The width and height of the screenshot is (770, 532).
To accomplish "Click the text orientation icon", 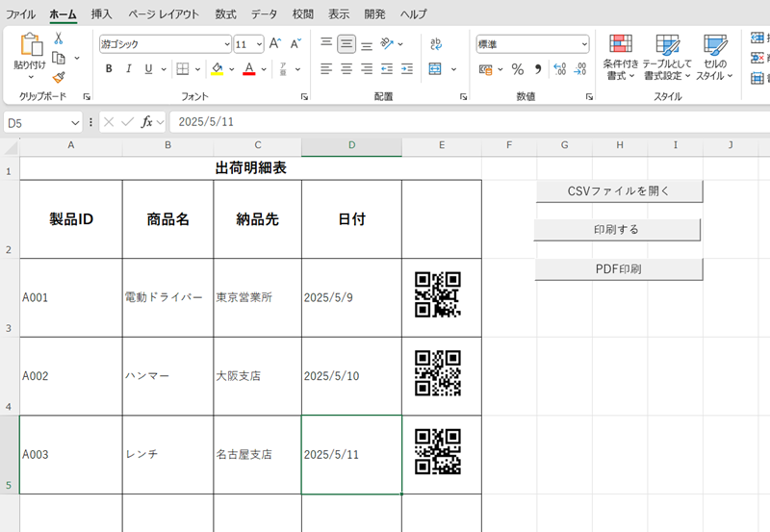I will click(388, 43).
